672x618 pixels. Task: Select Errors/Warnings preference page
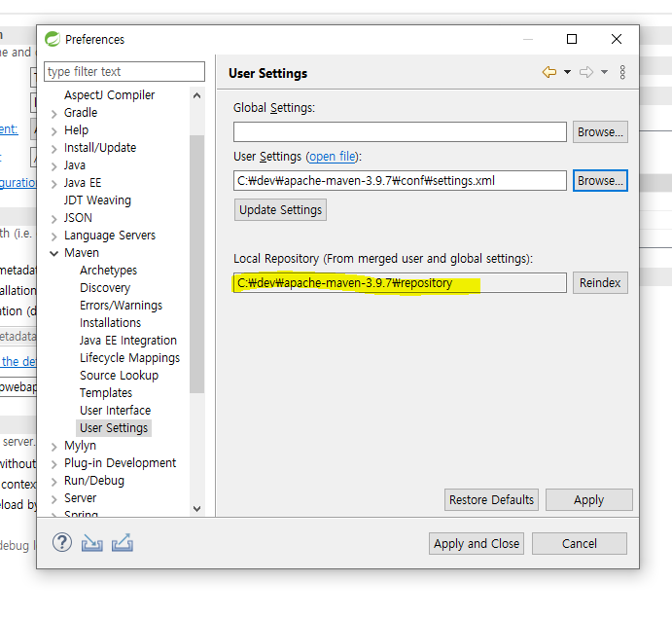[121, 306]
